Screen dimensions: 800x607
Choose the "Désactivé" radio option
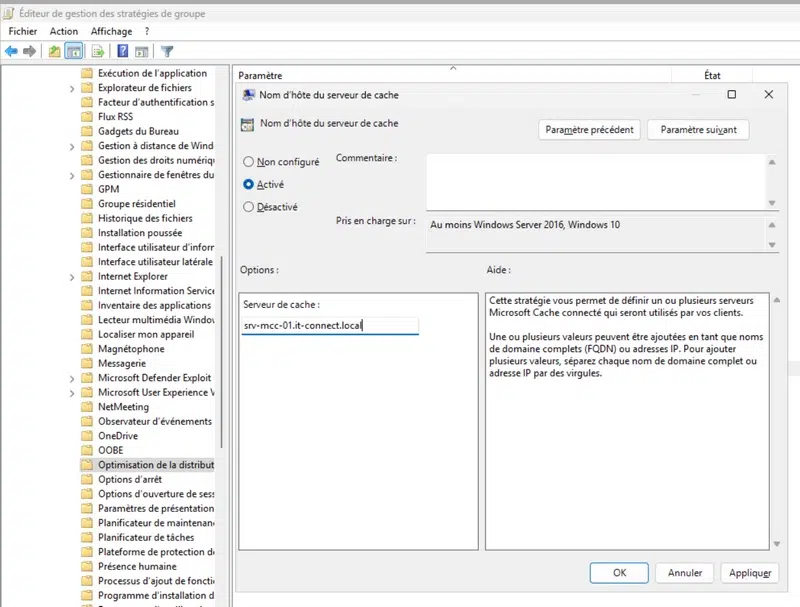(x=249, y=207)
